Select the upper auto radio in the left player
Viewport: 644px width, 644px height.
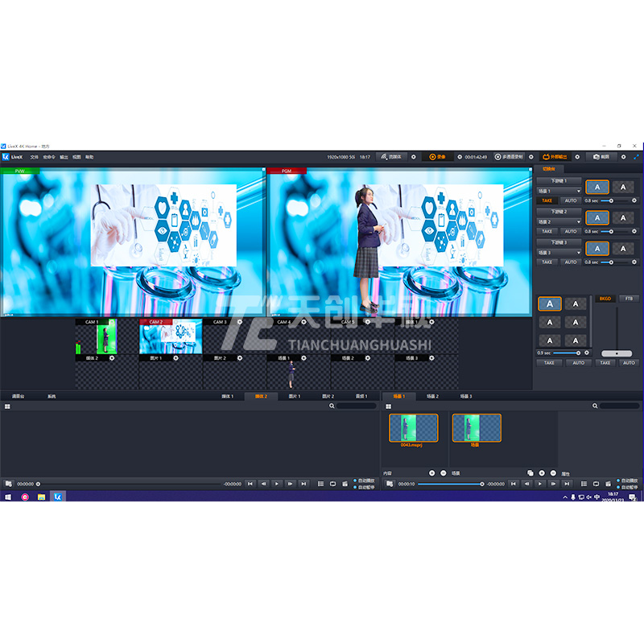(355, 481)
